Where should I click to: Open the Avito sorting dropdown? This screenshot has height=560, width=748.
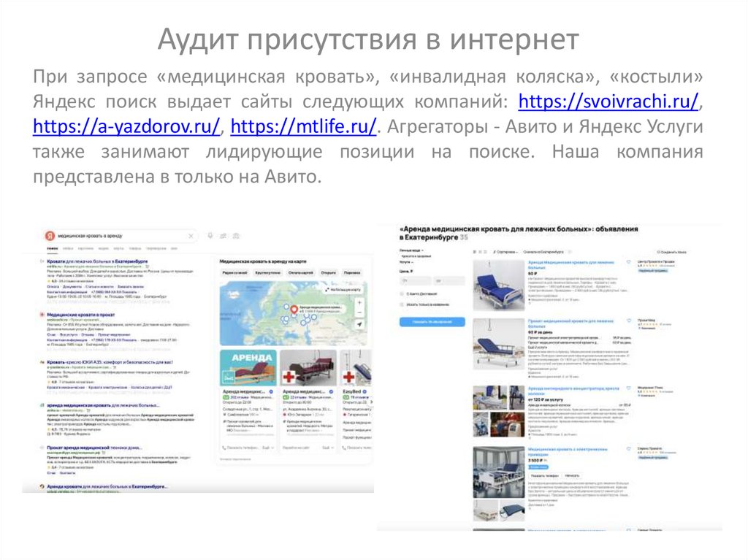[506, 251]
